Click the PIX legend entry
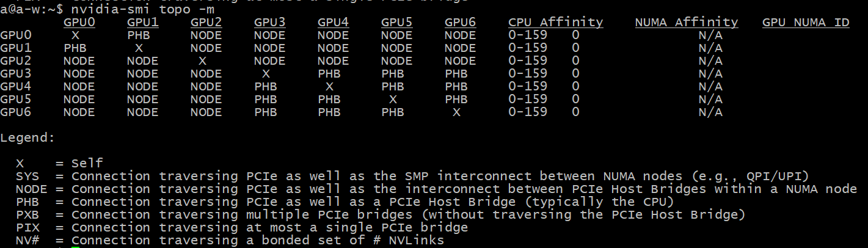The image size is (868, 248). point(27,228)
